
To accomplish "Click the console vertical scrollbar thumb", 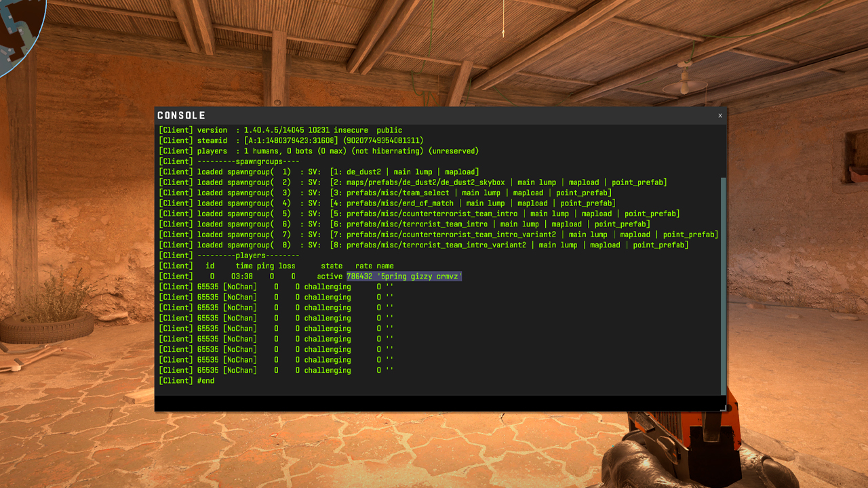I will [x=723, y=285].
